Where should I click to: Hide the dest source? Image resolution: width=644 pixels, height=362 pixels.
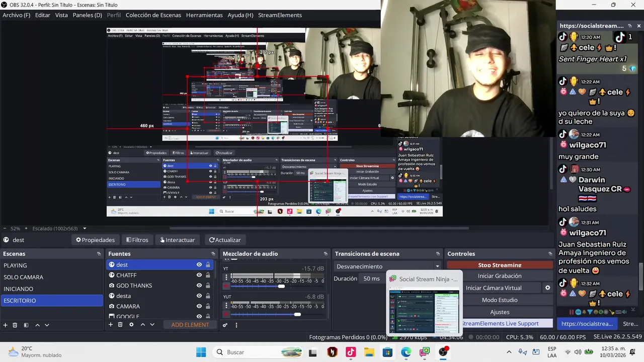(x=199, y=264)
